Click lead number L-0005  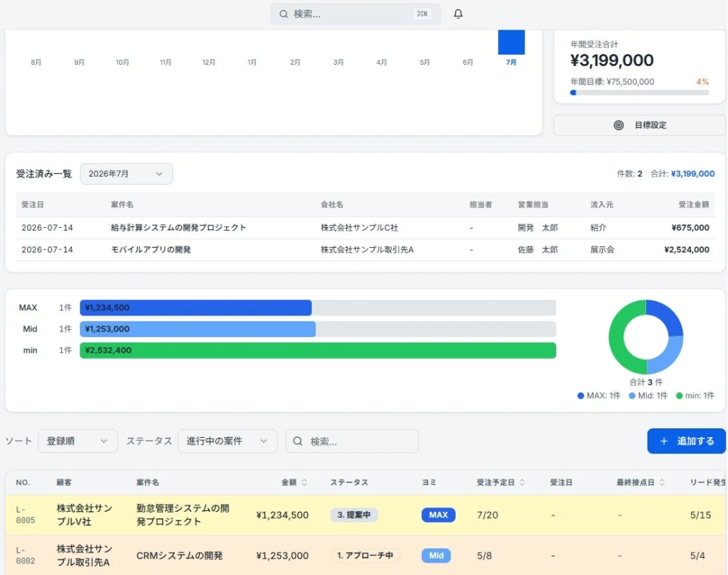pyautogui.click(x=26, y=515)
